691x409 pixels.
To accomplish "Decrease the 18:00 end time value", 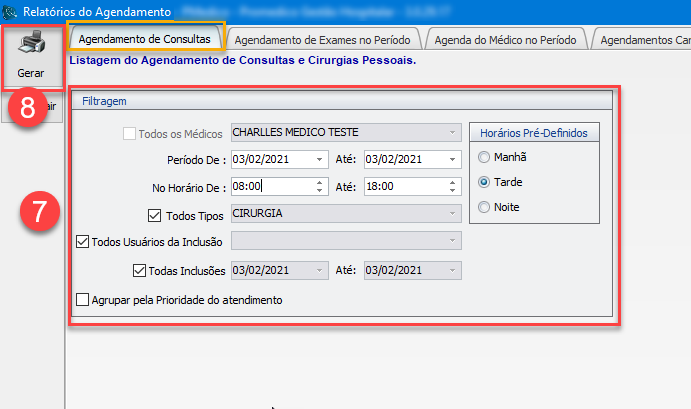I will pos(453,190).
